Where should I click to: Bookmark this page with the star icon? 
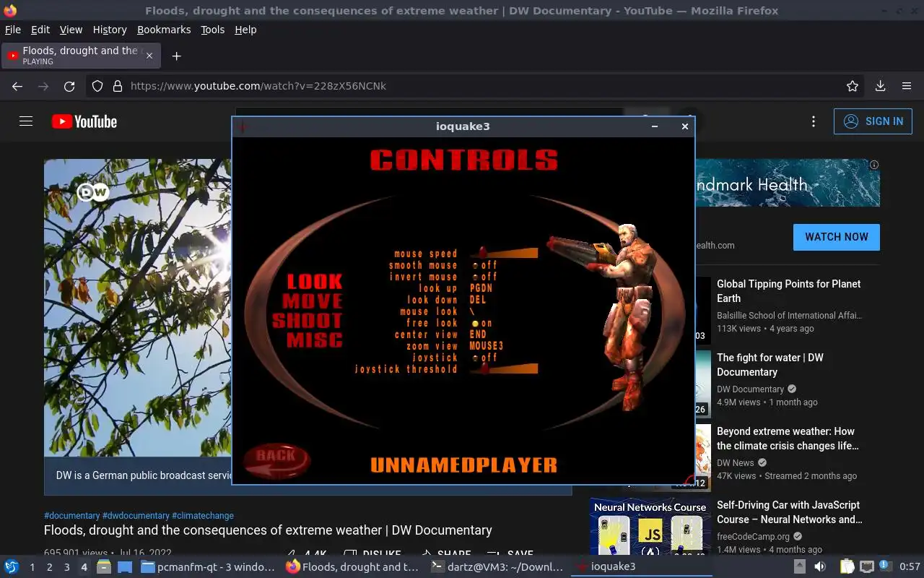[x=853, y=86]
